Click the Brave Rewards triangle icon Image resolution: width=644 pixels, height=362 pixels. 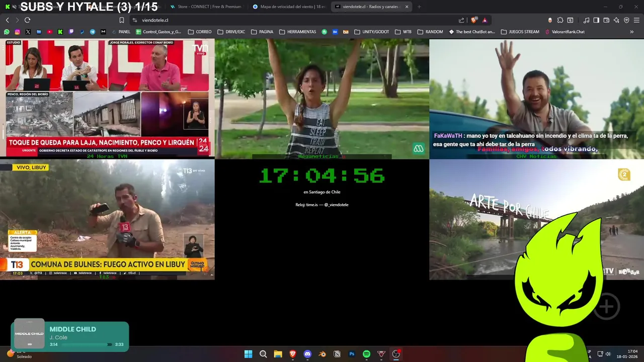485,20
